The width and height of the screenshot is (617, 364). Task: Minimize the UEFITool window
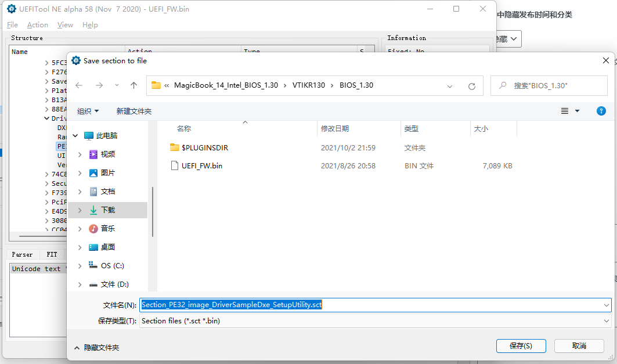[x=430, y=9]
